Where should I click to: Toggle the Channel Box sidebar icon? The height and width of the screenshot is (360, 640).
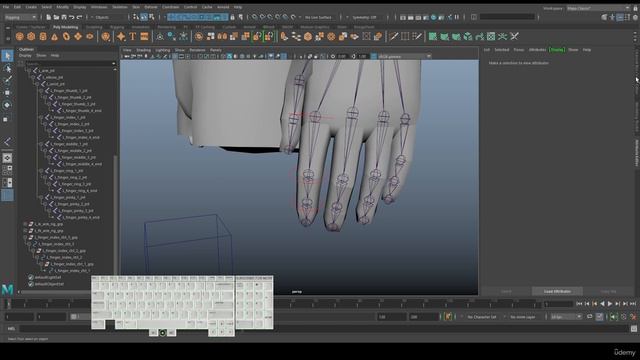tap(635, 17)
